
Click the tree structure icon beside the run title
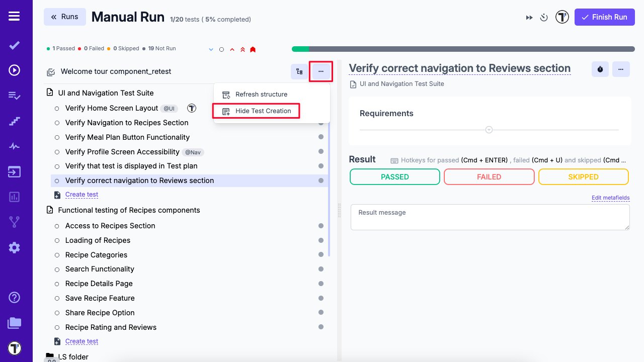(x=299, y=71)
